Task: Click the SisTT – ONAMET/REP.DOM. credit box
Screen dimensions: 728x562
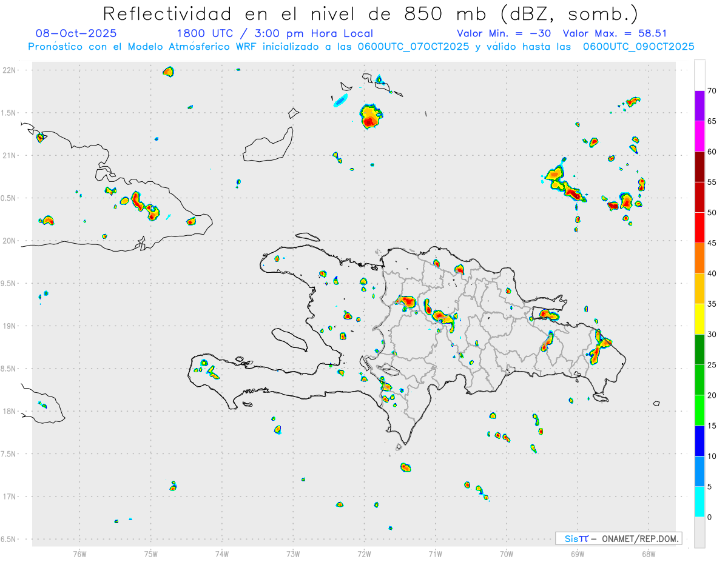Action: coord(618,538)
